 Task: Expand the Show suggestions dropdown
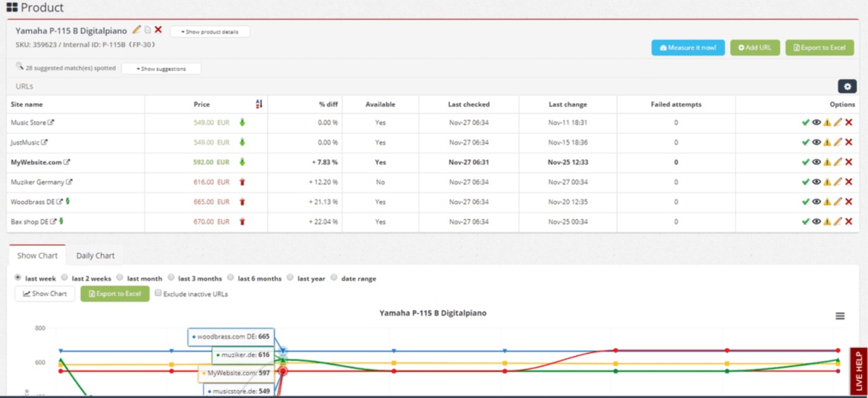(161, 69)
